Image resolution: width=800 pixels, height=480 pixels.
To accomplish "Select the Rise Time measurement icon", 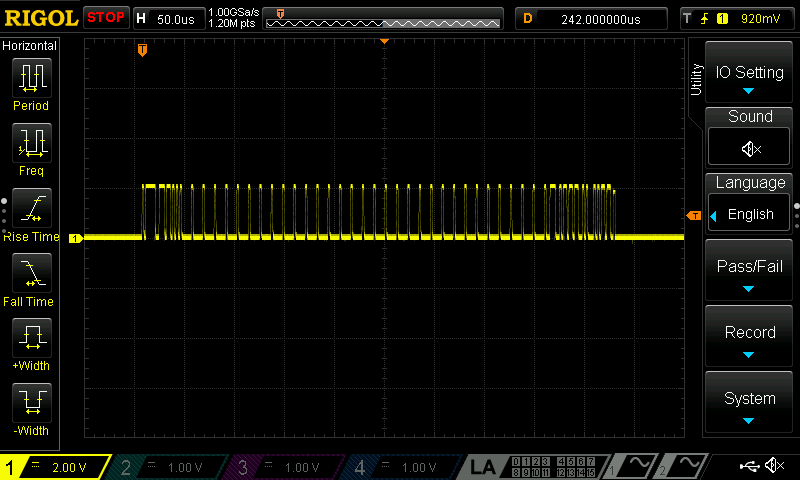I will point(32,208).
